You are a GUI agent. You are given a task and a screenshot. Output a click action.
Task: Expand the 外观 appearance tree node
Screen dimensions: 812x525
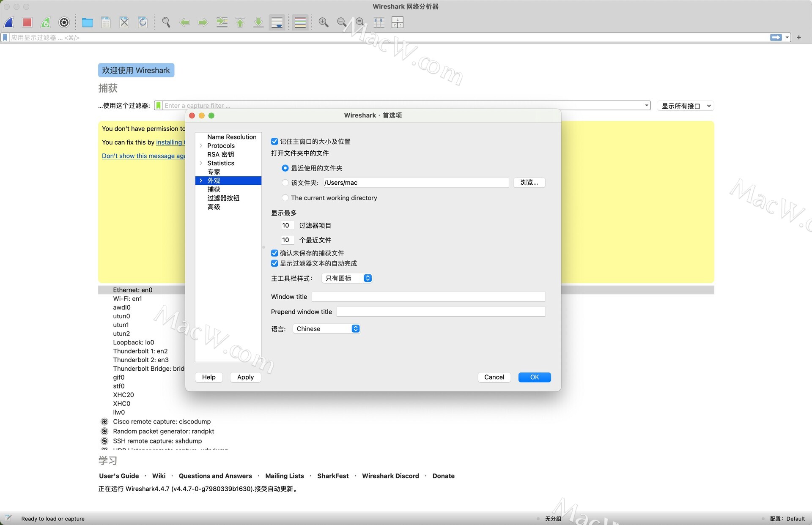[201, 180]
